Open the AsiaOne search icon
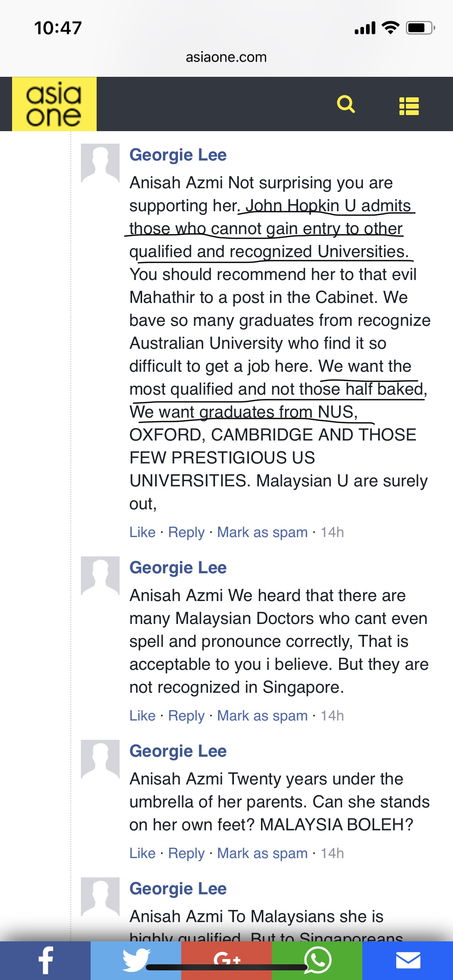The image size is (453, 980). [x=346, y=105]
